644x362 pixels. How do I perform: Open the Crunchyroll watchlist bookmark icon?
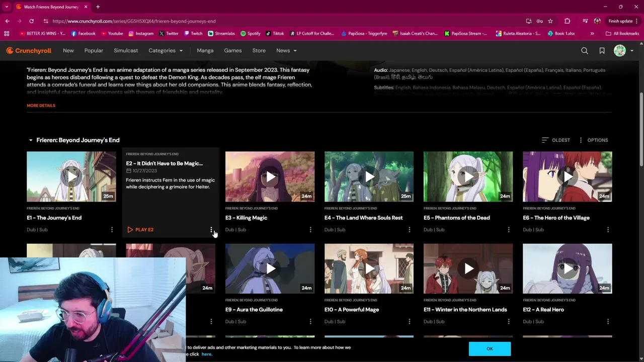pos(602,50)
